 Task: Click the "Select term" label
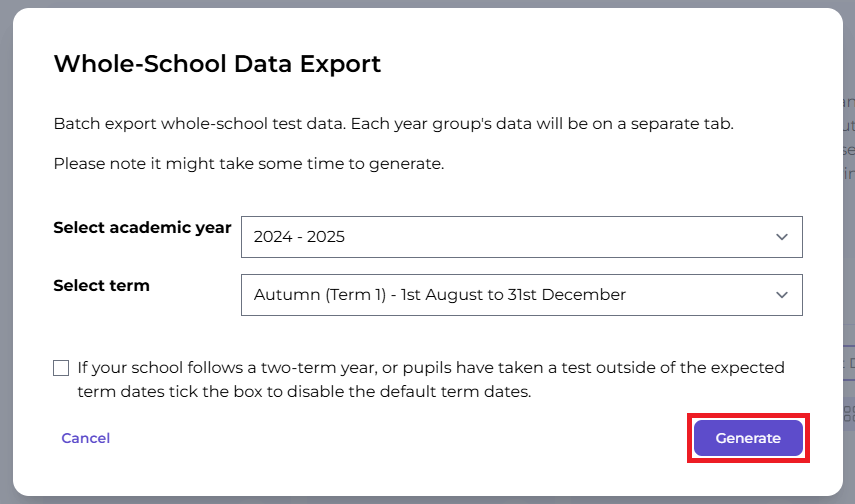point(101,285)
